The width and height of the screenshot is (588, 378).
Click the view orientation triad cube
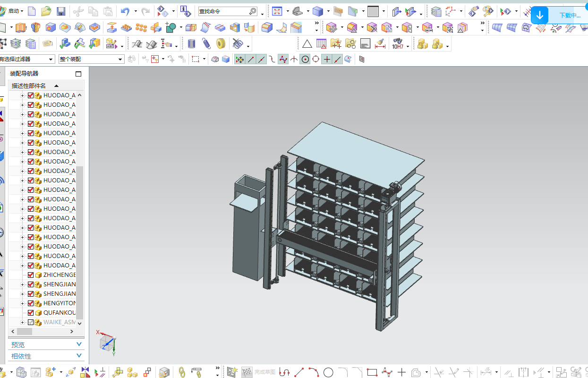(106, 343)
